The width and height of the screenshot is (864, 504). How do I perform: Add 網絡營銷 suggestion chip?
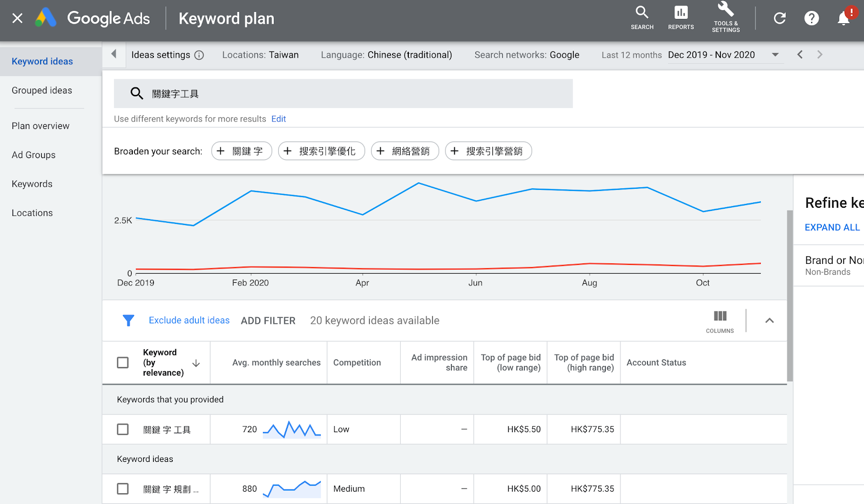point(405,151)
